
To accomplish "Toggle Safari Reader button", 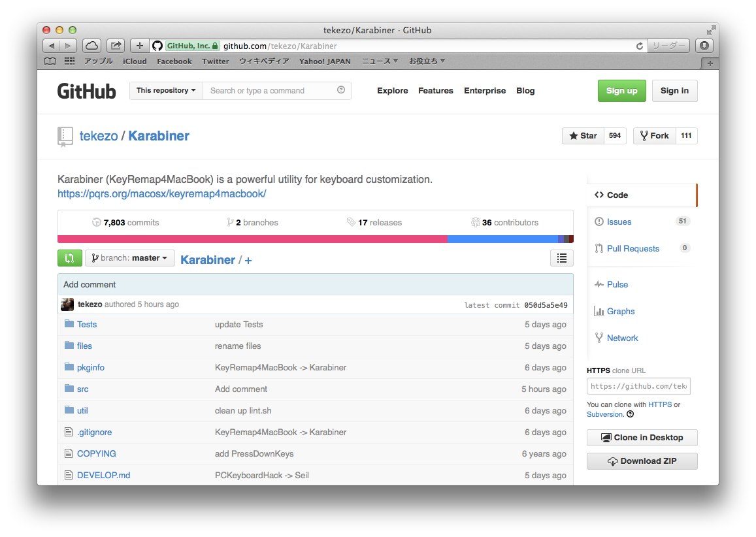I will click(x=668, y=46).
